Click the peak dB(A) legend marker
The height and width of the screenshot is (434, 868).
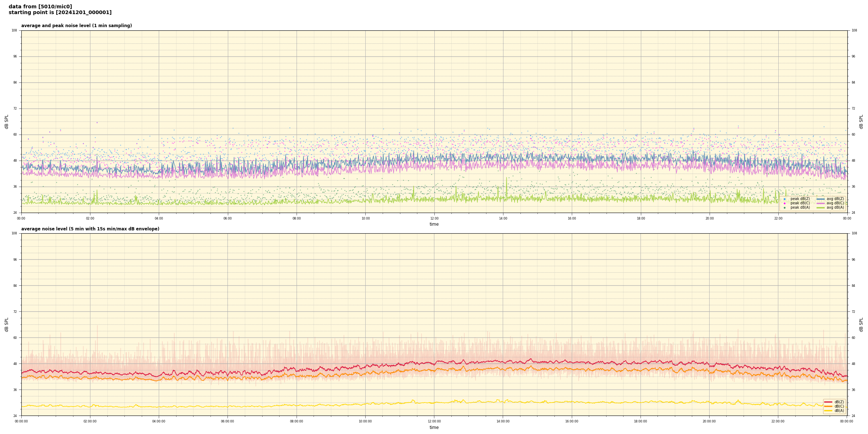tap(784, 208)
